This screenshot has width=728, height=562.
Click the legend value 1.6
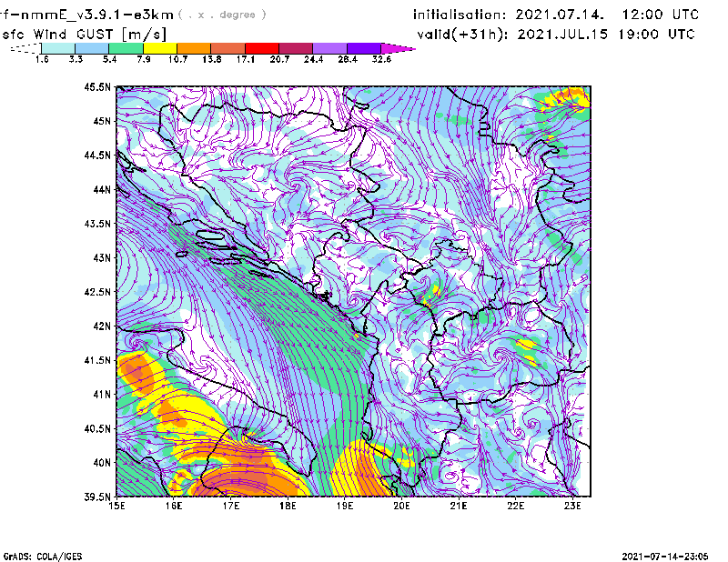tap(42, 59)
